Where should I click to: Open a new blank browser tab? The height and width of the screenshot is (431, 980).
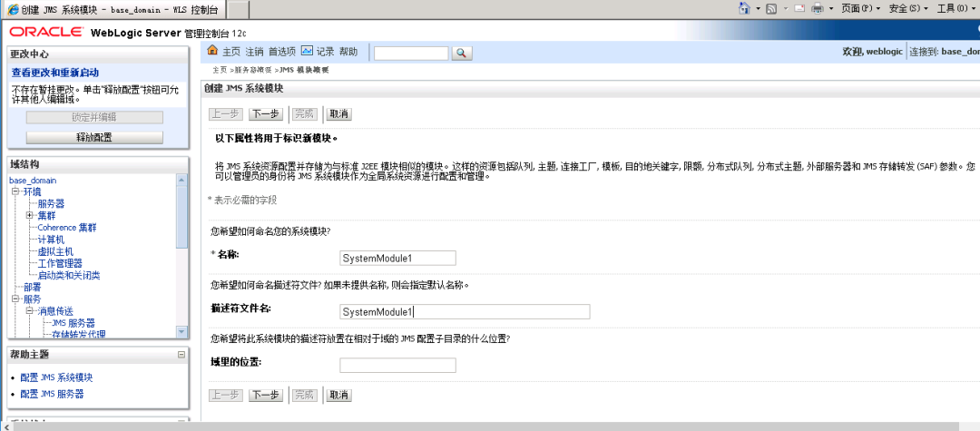(237, 9)
